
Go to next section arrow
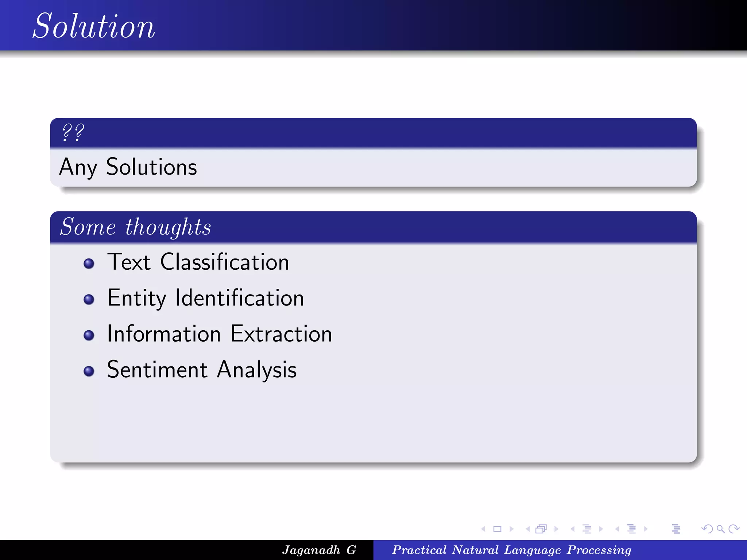(646, 529)
